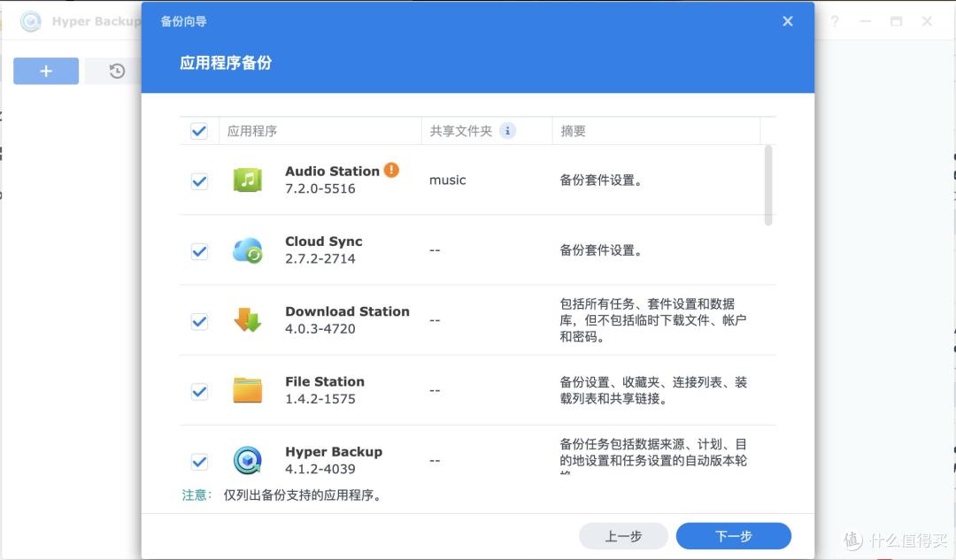Click the Hyper Backup app icon in list

[x=248, y=461]
